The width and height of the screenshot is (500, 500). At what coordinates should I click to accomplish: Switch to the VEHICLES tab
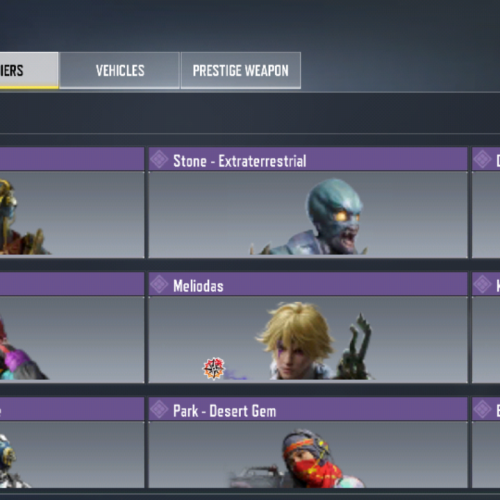120,70
